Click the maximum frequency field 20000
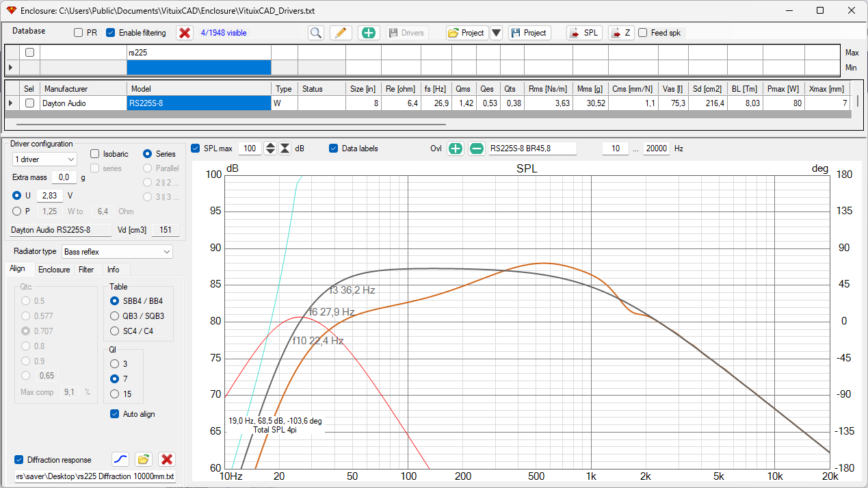 [x=656, y=149]
